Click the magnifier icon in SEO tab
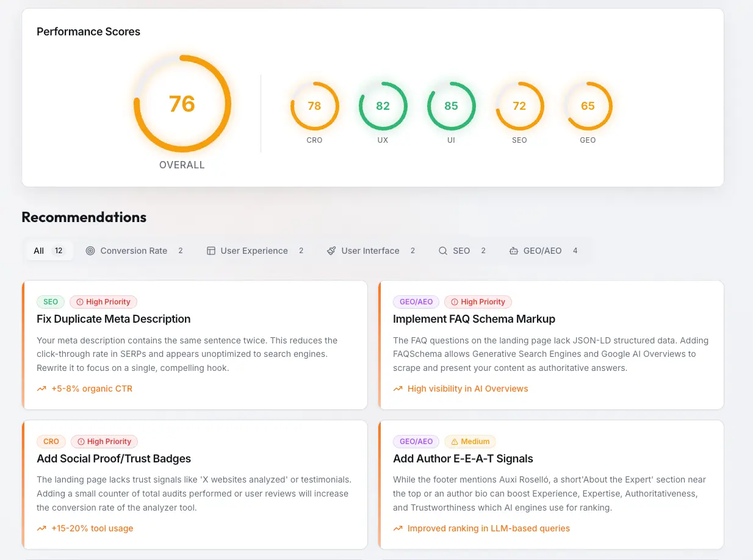The width and height of the screenshot is (753, 560). 443,251
